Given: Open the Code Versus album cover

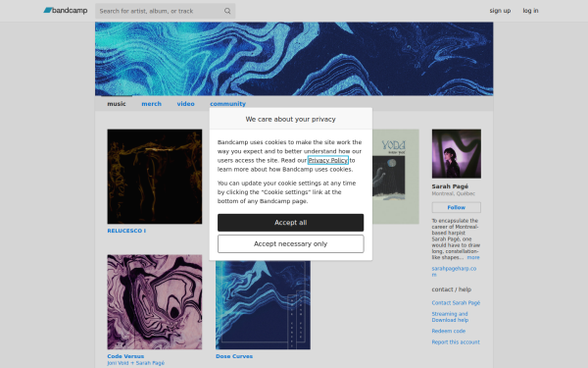Looking at the screenshot, I should [x=155, y=302].
